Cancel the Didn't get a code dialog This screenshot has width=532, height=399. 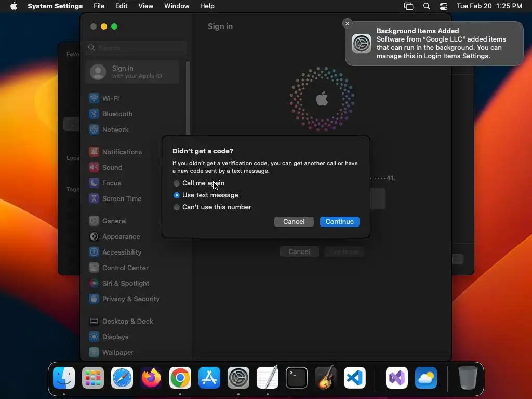click(x=294, y=221)
